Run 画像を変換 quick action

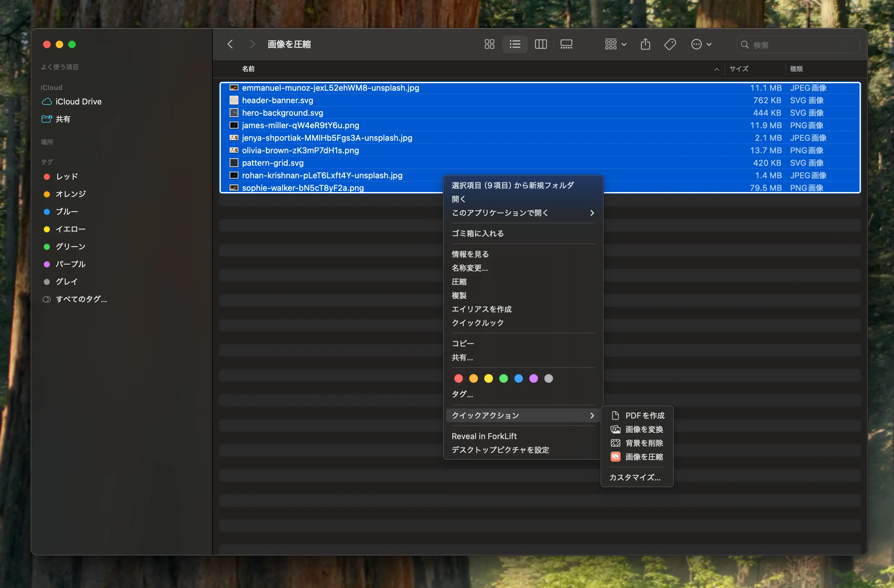(637, 429)
